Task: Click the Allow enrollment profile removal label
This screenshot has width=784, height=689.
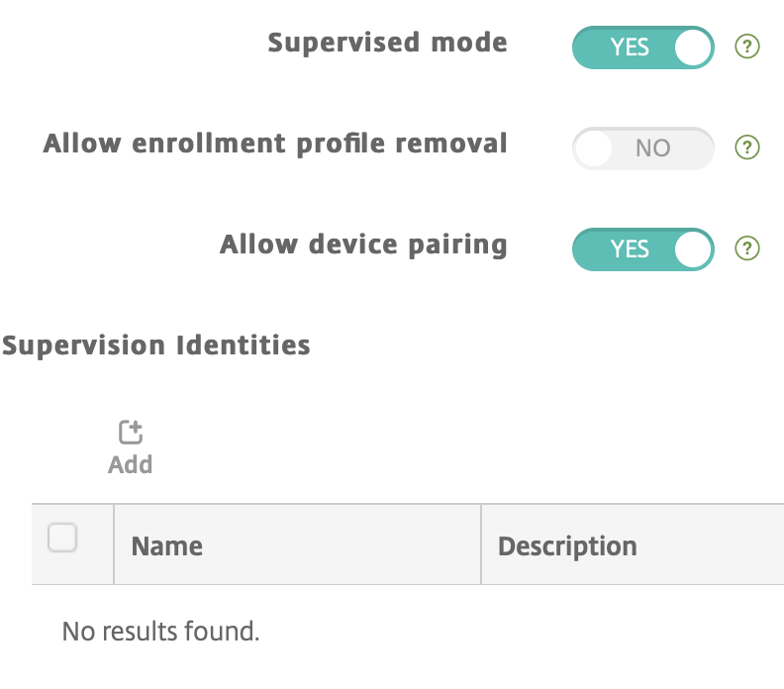Action: click(x=275, y=144)
